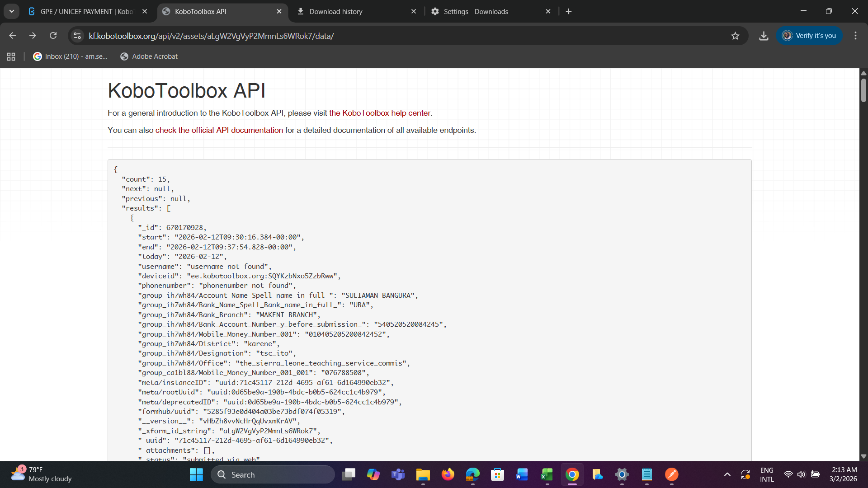The width and height of the screenshot is (868, 488).
Task: Reload the page with the refresh icon
Action: [x=53, y=36]
